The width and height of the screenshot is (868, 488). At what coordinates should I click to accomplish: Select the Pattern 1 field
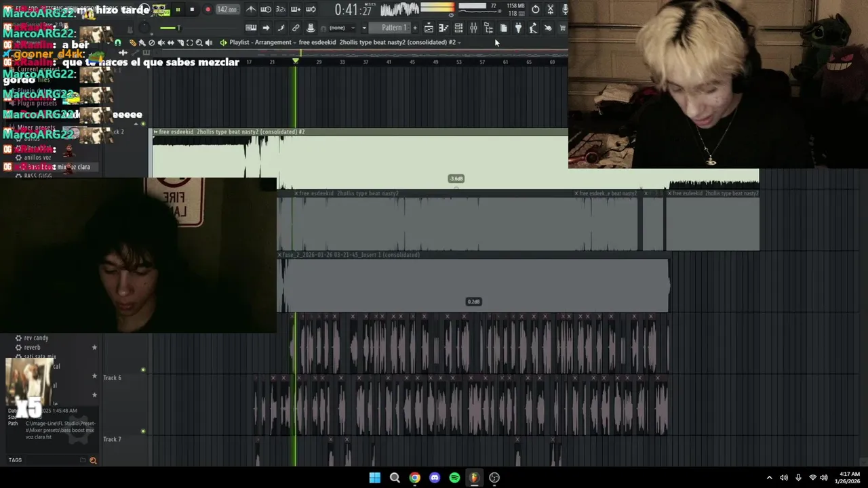(x=394, y=28)
